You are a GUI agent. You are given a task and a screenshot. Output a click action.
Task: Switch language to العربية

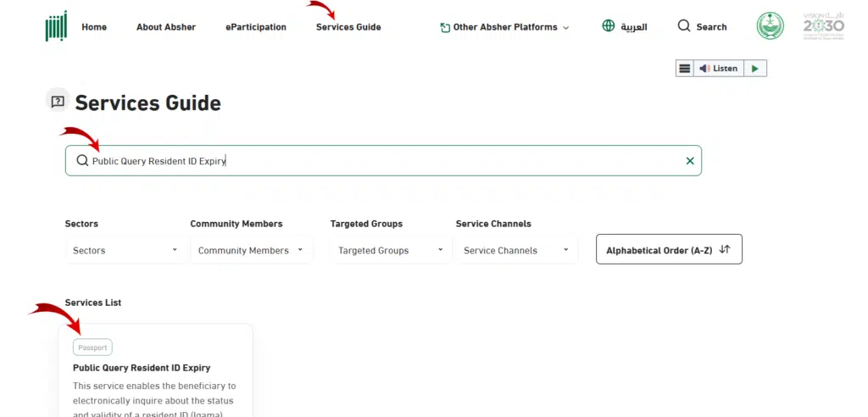click(633, 26)
